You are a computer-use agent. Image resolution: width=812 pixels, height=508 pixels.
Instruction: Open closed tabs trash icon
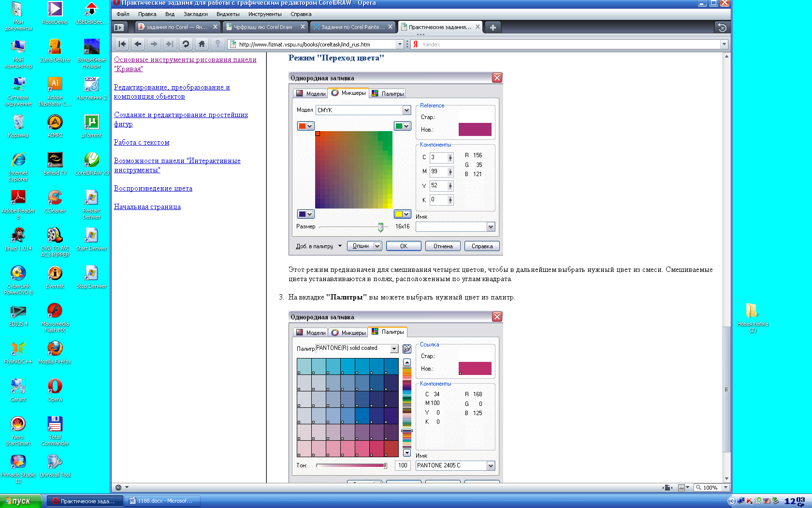[x=722, y=28]
